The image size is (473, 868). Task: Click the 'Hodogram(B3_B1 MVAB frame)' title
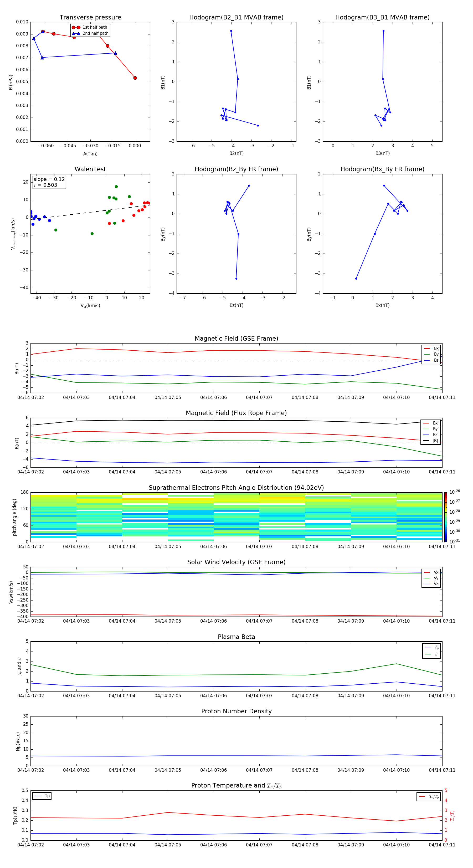(x=382, y=18)
